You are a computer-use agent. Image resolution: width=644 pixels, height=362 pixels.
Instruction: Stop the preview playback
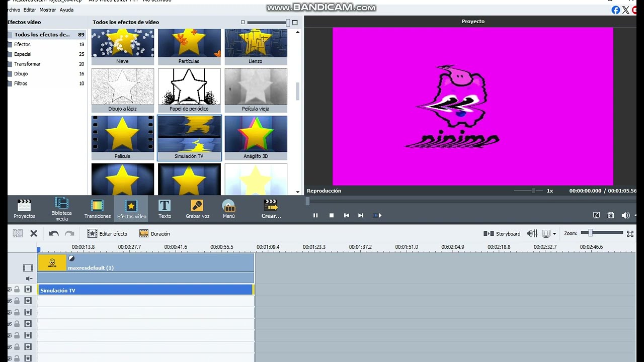coord(332,215)
